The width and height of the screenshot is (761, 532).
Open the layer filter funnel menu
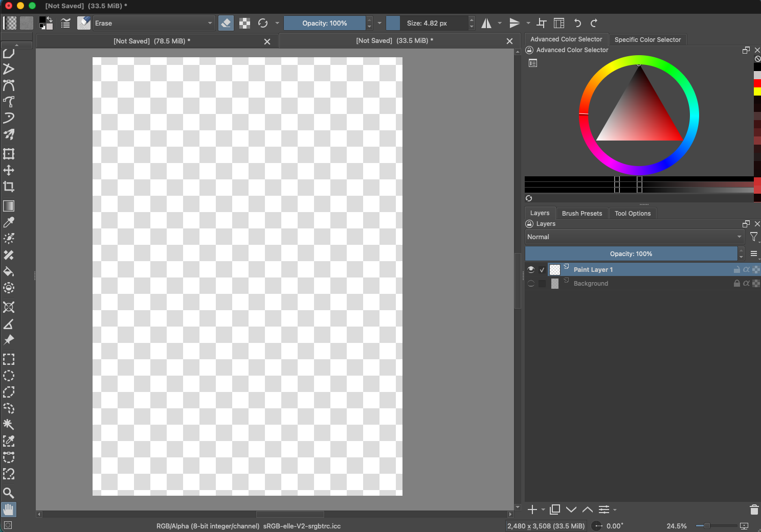pos(754,237)
